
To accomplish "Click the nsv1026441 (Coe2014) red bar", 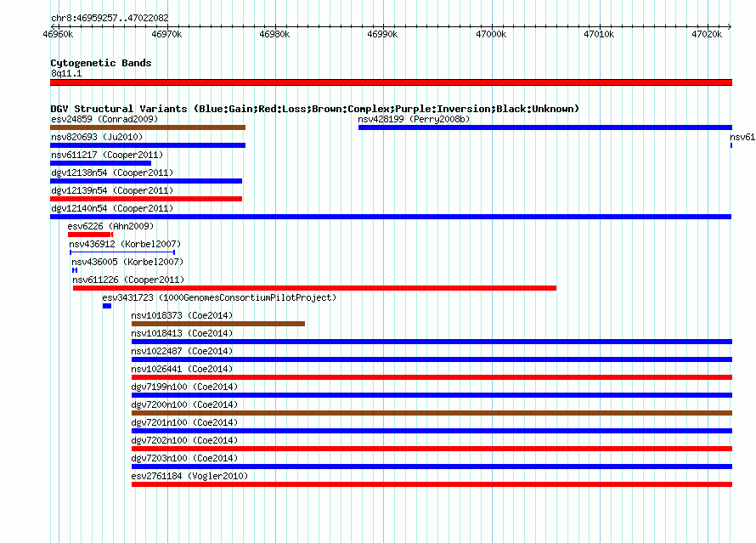I will (x=432, y=377).
